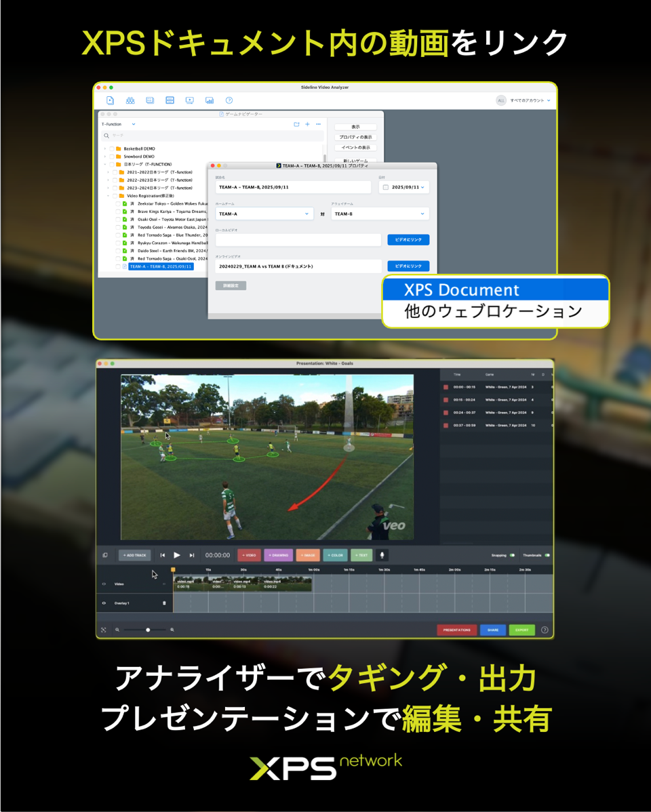Image resolution: width=651 pixels, height=812 pixels.
Task: Expand the Snowbord DEMO folder
Action: click(105, 157)
